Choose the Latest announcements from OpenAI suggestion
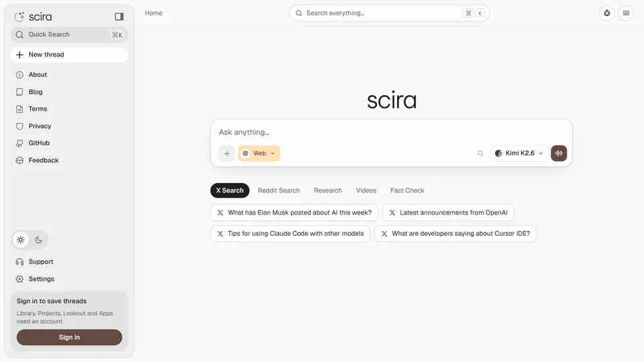644x362 pixels. [448, 213]
